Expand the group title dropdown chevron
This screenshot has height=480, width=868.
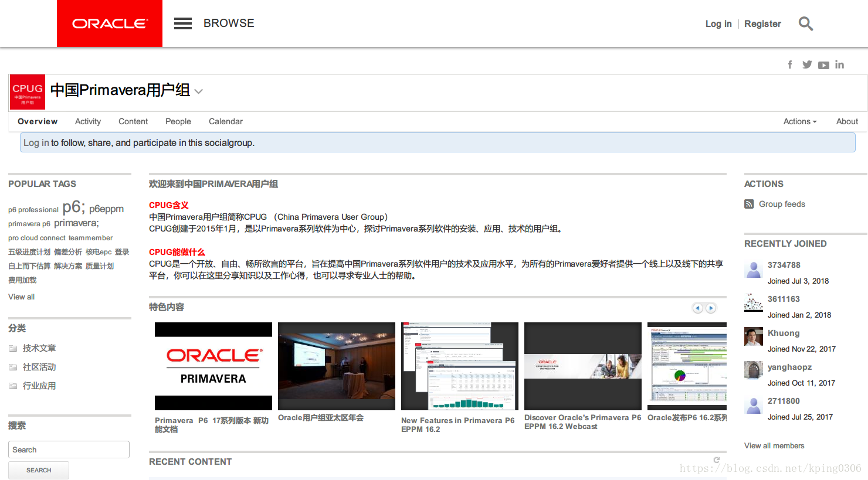click(x=199, y=91)
